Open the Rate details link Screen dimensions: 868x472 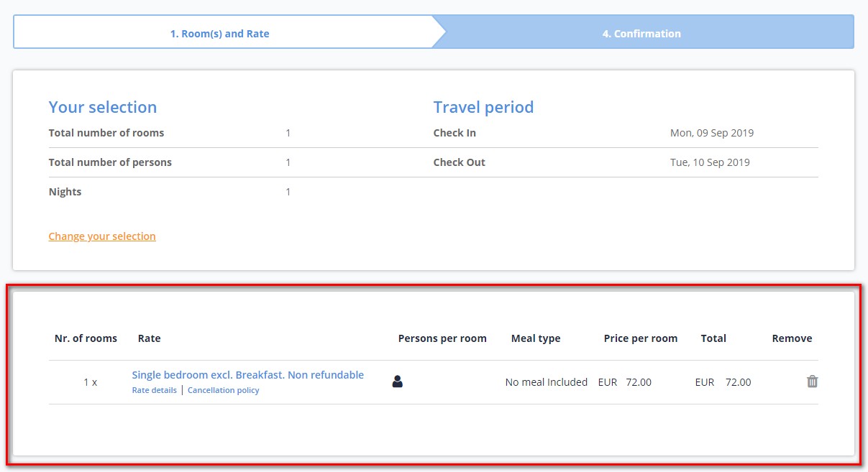point(154,390)
